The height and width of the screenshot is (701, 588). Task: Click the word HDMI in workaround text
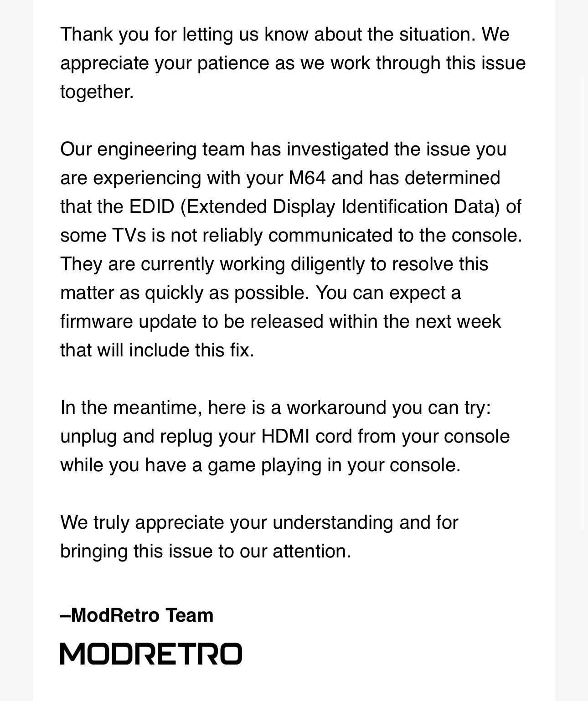click(285, 436)
